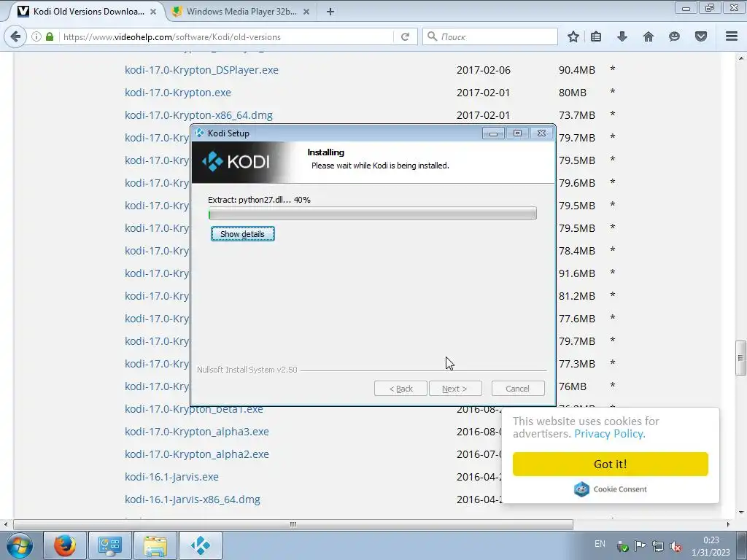
Task: Open downloads arrow icon
Action: (x=622, y=36)
